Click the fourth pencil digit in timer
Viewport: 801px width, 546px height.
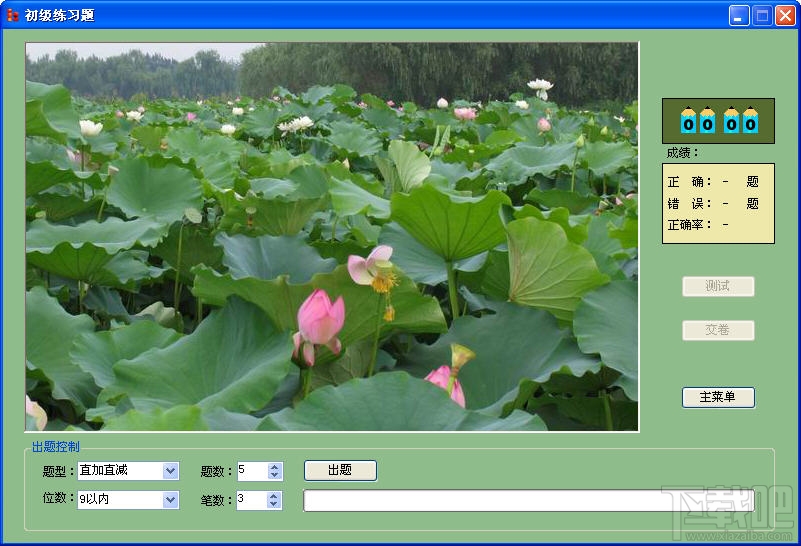coord(750,120)
